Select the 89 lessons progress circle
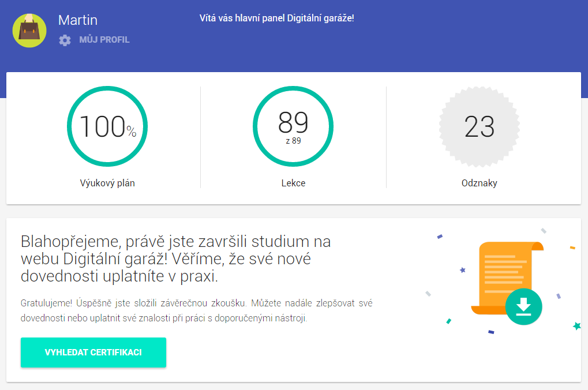 tap(293, 126)
